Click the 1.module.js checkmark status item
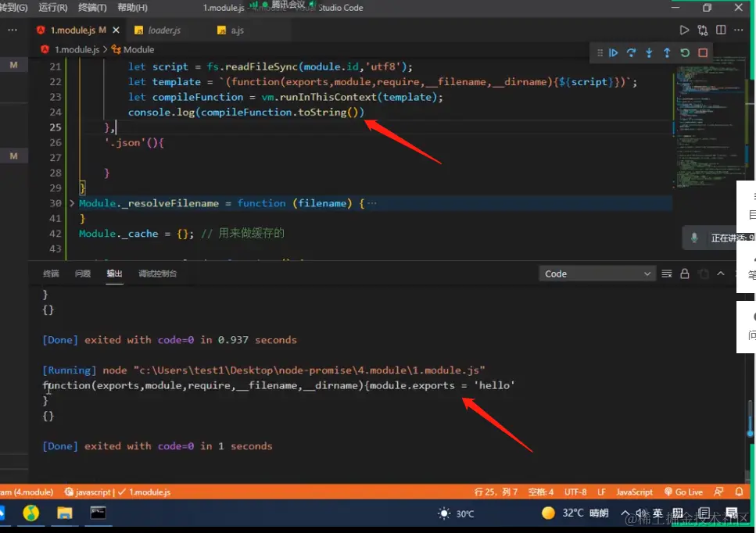 (x=144, y=492)
